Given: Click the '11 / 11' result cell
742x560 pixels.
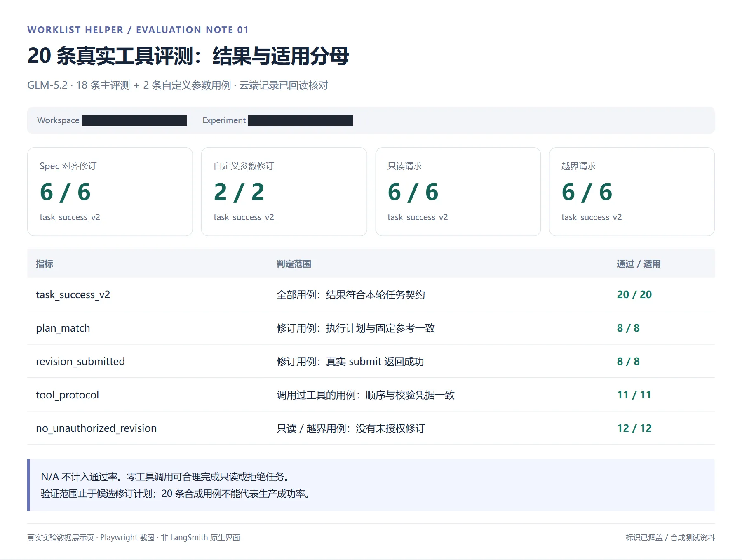Looking at the screenshot, I should pyautogui.click(x=634, y=395).
